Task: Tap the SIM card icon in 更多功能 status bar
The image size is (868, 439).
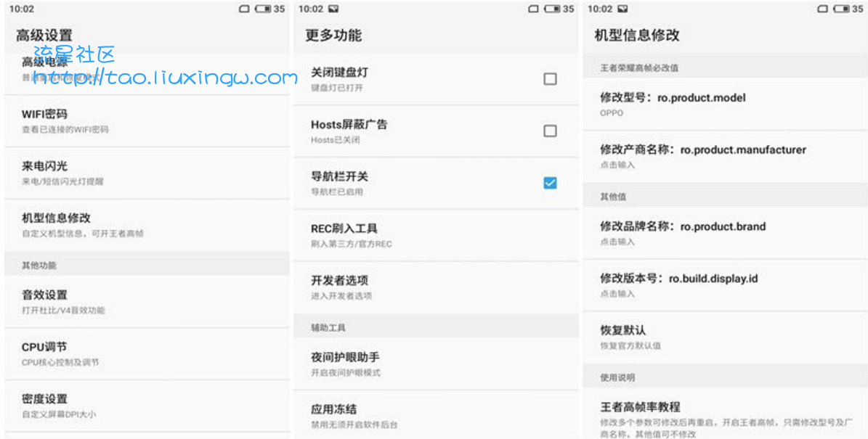Action: point(534,9)
